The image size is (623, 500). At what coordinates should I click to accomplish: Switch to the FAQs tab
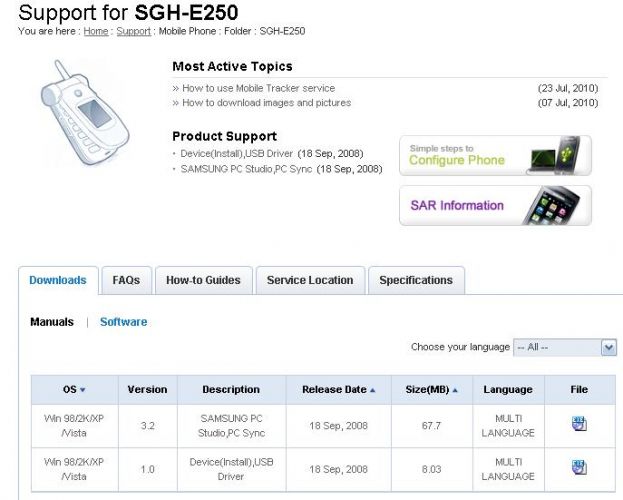126,280
